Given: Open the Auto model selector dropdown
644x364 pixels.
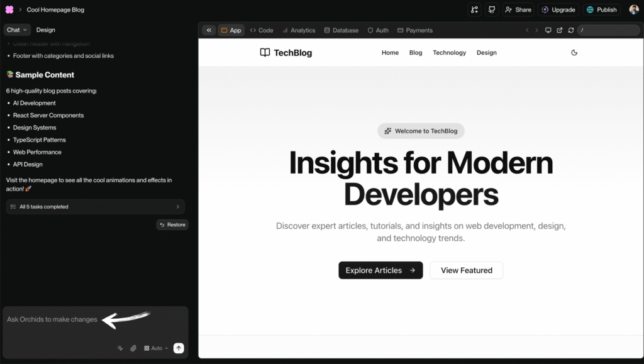Looking at the screenshot, I should pos(156,348).
